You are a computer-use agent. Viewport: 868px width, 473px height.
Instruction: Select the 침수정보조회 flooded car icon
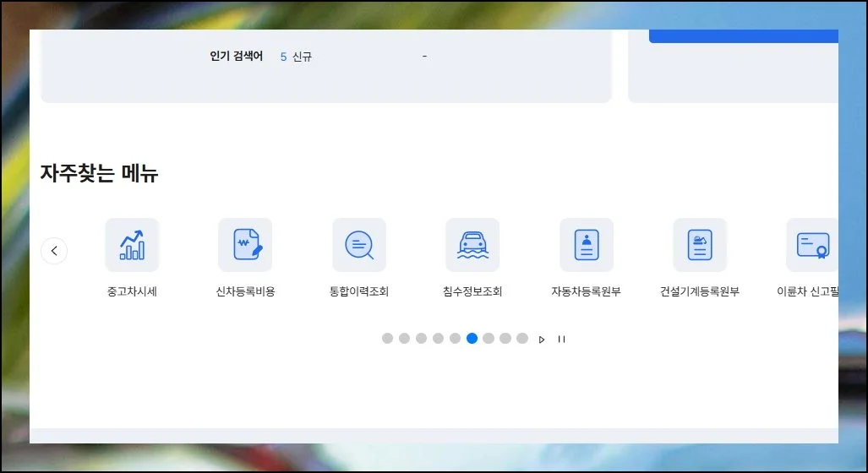tap(472, 245)
